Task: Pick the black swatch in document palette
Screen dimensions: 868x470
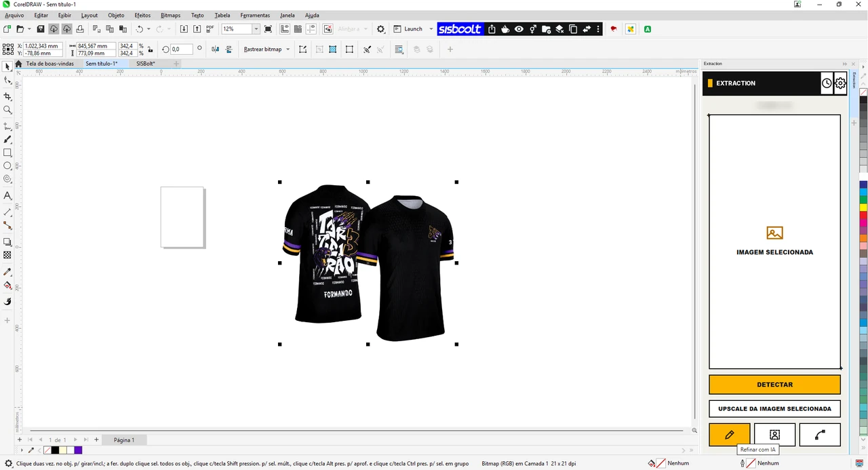Action: point(55,450)
